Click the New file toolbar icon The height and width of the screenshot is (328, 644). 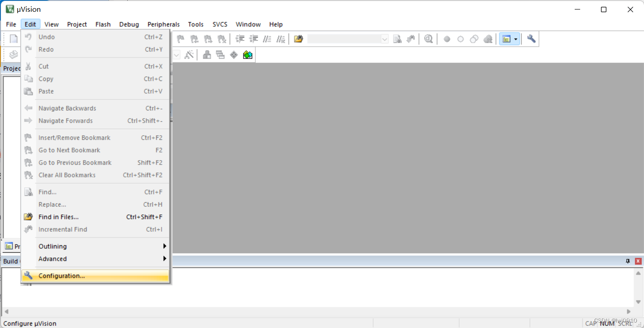click(x=14, y=39)
